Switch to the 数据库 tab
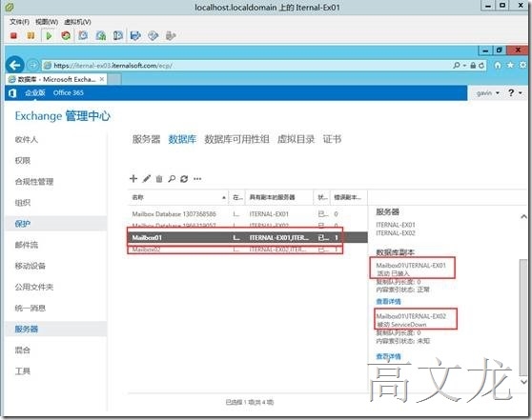Viewport: 532px width, 420px height. 182,139
